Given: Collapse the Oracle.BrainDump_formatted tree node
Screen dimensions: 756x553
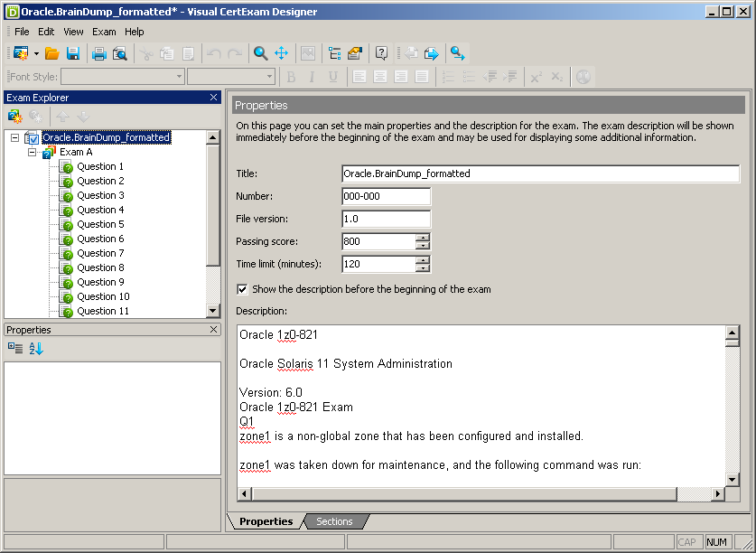Looking at the screenshot, I should coord(15,138).
